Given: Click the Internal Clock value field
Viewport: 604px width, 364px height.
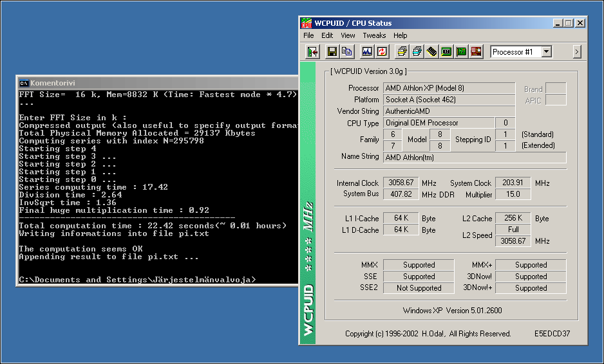Looking at the screenshot, I should [x=400, y=183].
